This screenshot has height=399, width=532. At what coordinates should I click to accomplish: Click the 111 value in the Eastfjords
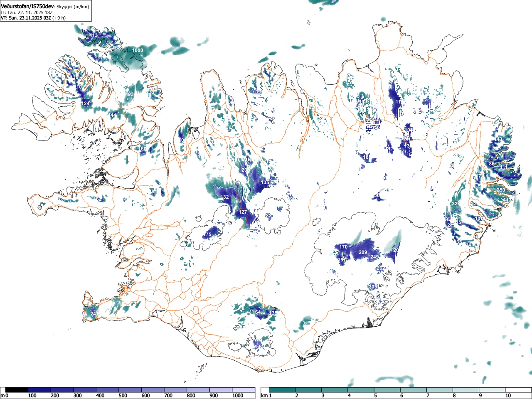point(504,167)
